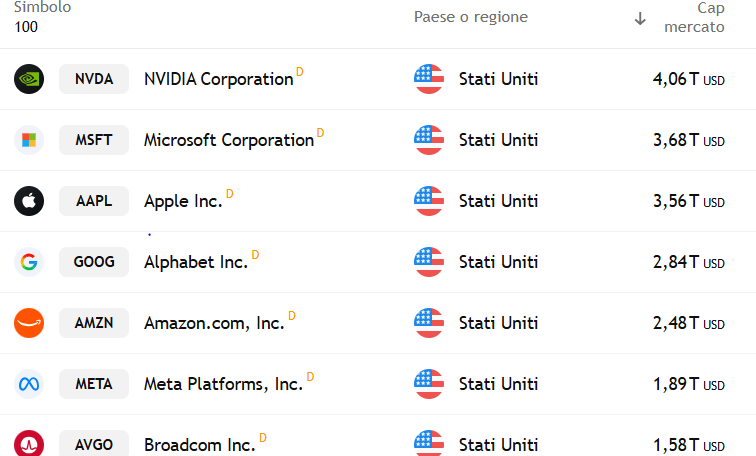Click the Broadcom logo icon
The image size is (756, 456).
pyautogui.click(x=29, y=443)
